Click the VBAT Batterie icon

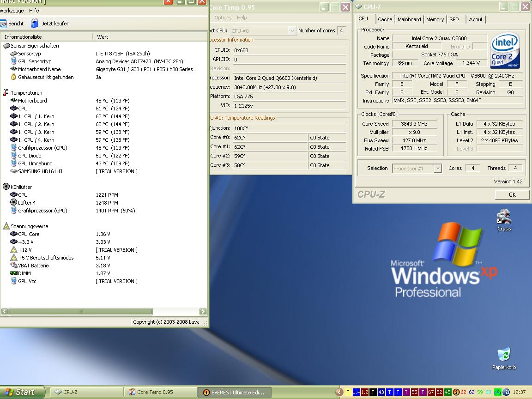coord(13,266)
